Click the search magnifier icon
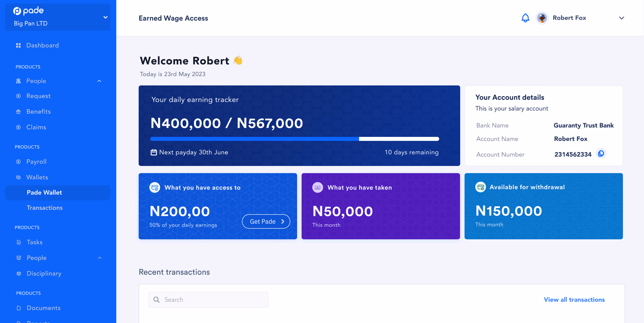This screenshot has width=644, height=323. click(x=156, y=300)
